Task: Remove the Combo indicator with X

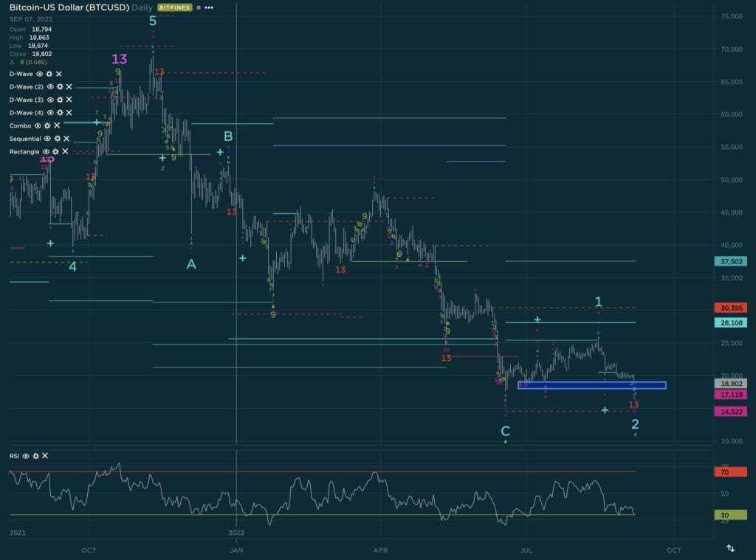Action: 57,125
